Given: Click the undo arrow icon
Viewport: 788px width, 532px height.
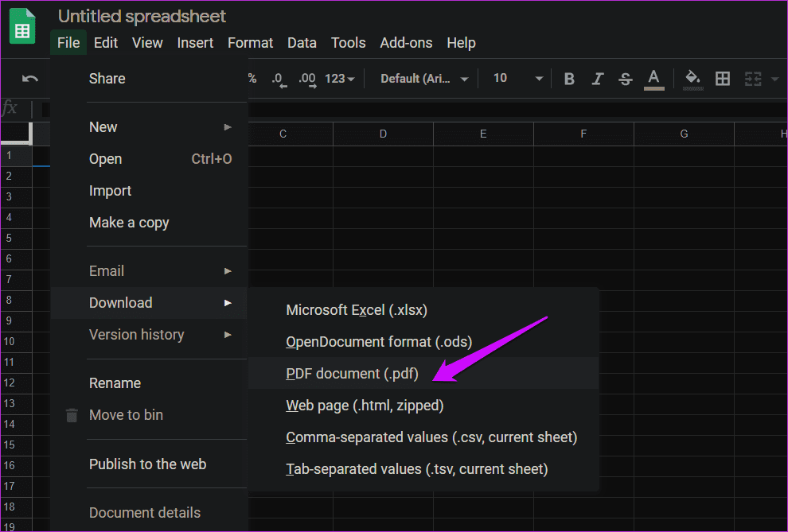Looking at the screenshot, I should (30, 79).
